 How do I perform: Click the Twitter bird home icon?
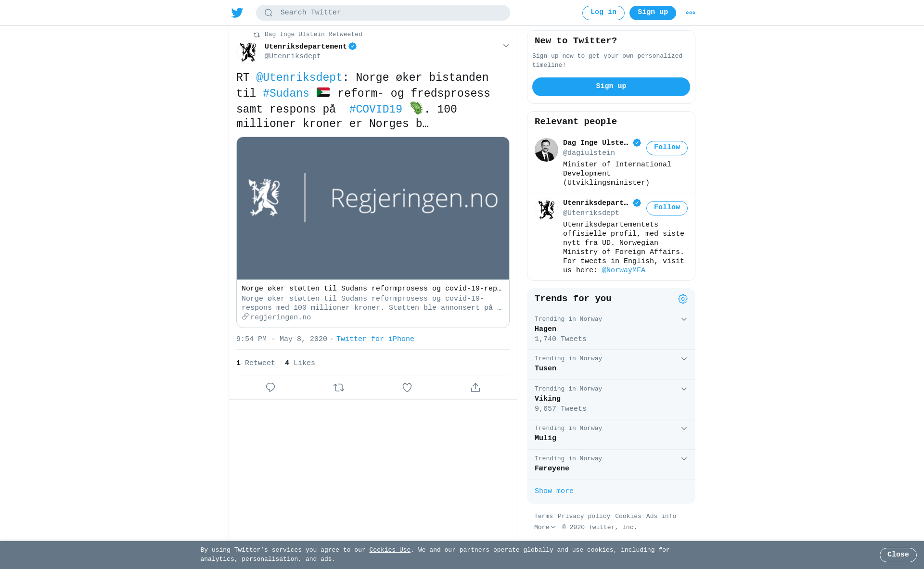coord(237,13)
